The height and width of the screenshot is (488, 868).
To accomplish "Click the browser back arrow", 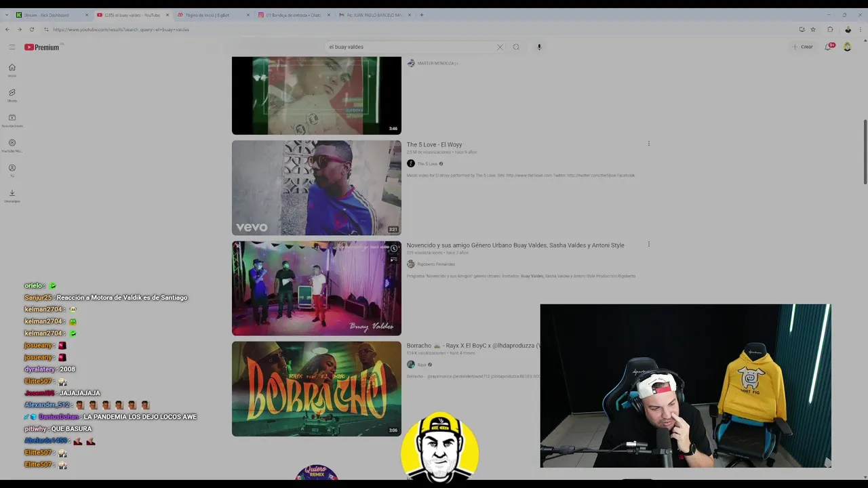I will click(7, 29).
